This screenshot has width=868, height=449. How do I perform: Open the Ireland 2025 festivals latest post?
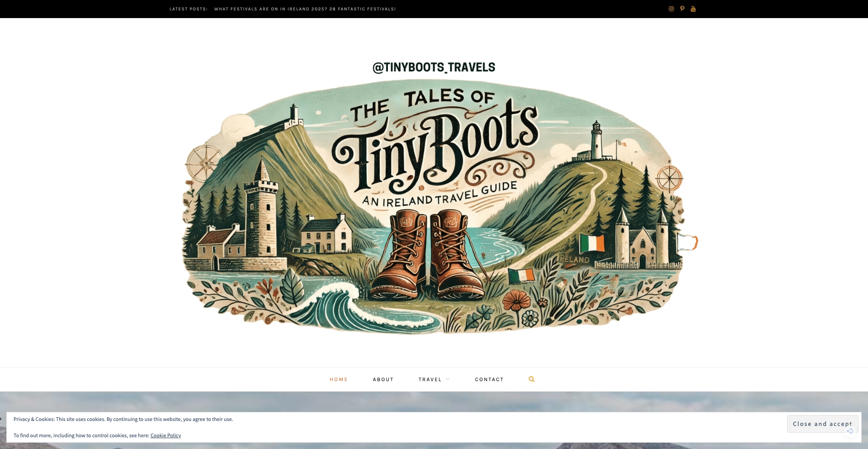[305, 9]
